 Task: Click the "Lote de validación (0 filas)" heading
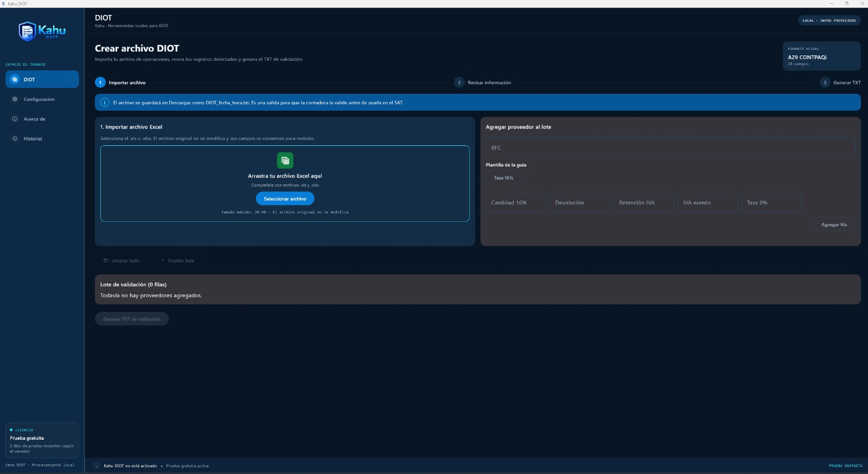(133, 284)
